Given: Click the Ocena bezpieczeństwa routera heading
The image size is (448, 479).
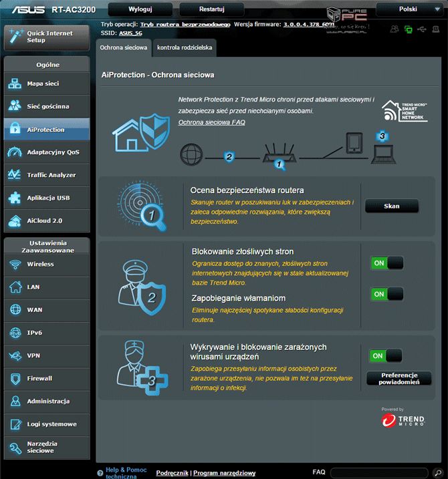Looking at the screenshot, I should (247, 190).
